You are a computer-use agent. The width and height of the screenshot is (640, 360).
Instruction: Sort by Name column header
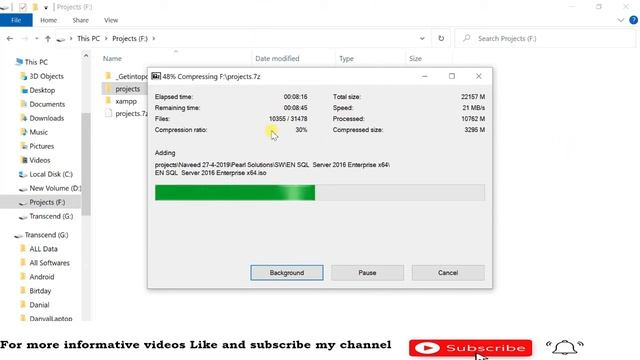click(x=112, y=59)
